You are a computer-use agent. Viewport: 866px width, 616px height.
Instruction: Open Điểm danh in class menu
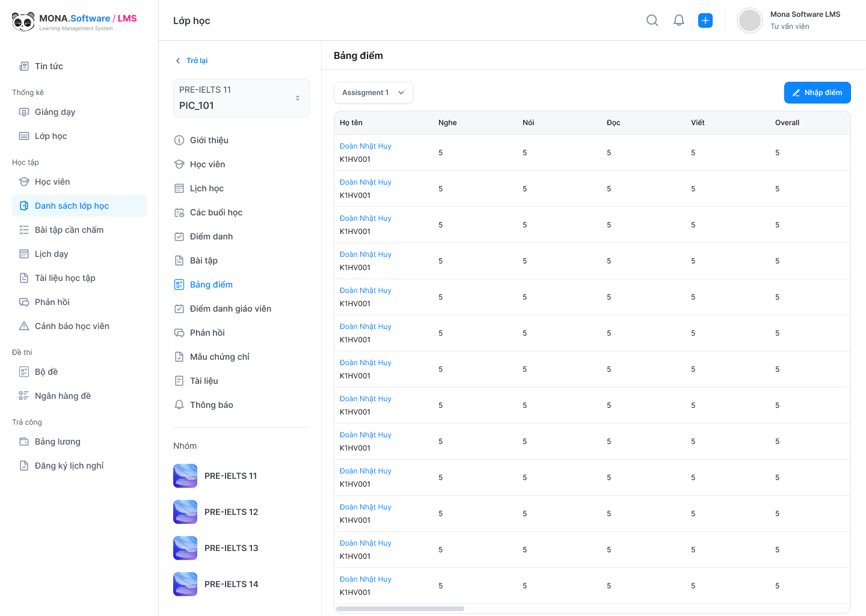[x=211, y=236]
